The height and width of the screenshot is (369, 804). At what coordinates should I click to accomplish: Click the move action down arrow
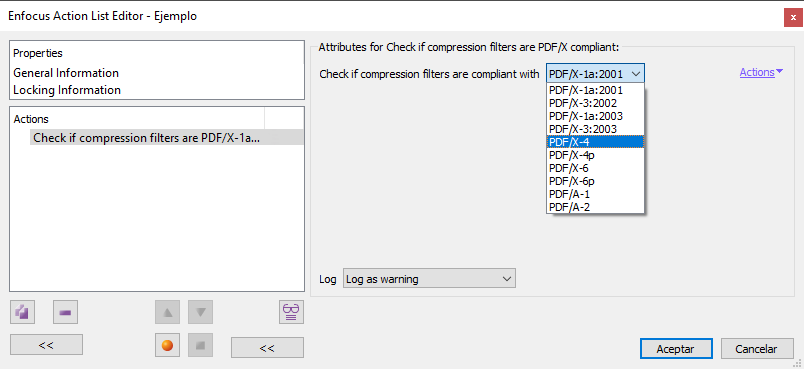click(200, 312)
